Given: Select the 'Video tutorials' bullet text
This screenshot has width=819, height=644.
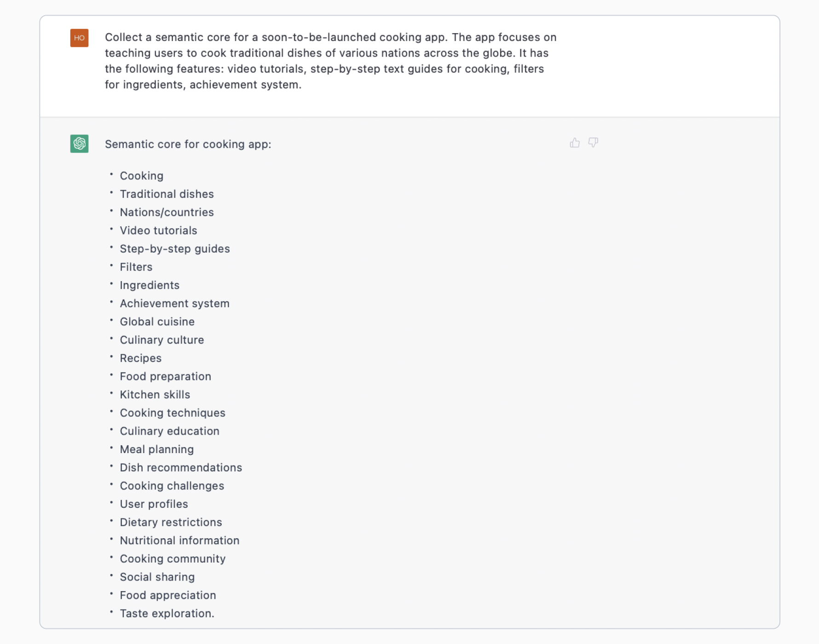Looking at the screenshot, I should point(158,230).
